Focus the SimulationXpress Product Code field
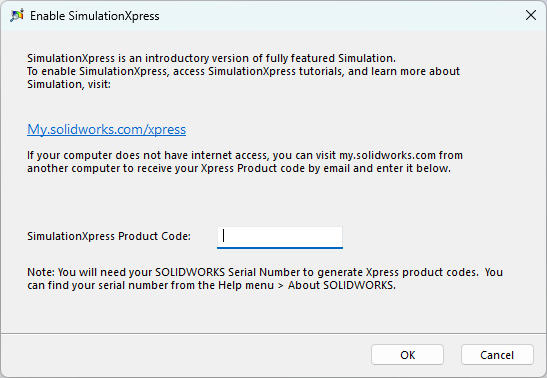The image size is (547, 378). point(280,237)
